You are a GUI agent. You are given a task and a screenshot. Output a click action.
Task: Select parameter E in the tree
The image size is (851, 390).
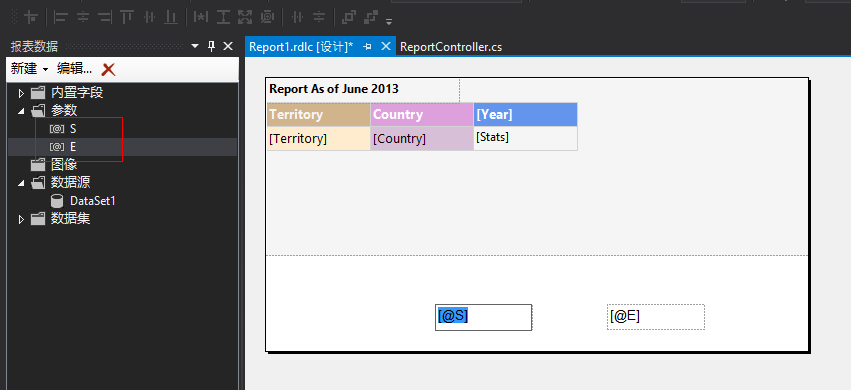(x=73, y=147)
